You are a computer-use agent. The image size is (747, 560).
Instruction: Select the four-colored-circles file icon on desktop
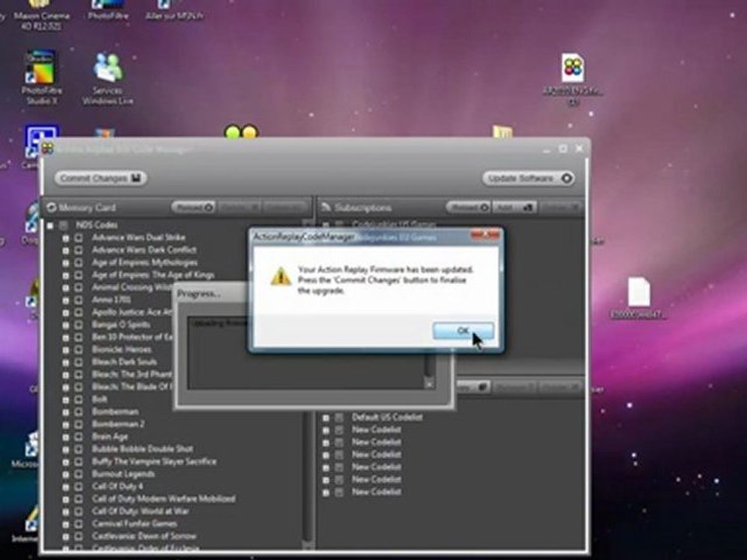[x=573, y=68]
